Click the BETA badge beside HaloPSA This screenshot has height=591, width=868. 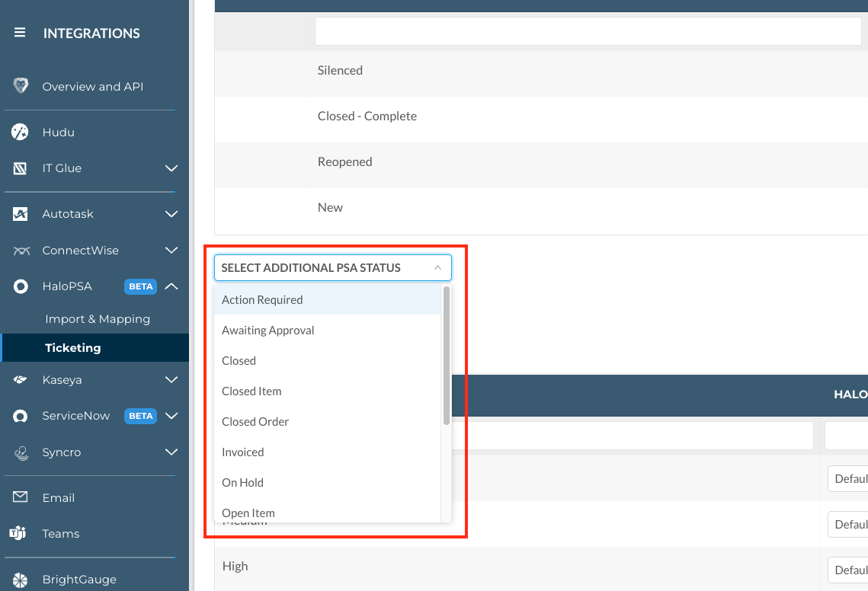tap(141, 286)
